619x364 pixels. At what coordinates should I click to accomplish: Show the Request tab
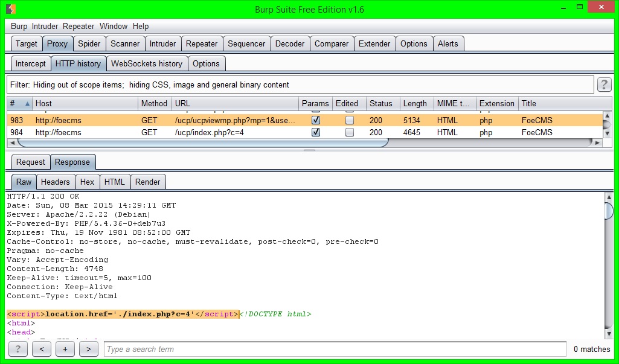31,162
